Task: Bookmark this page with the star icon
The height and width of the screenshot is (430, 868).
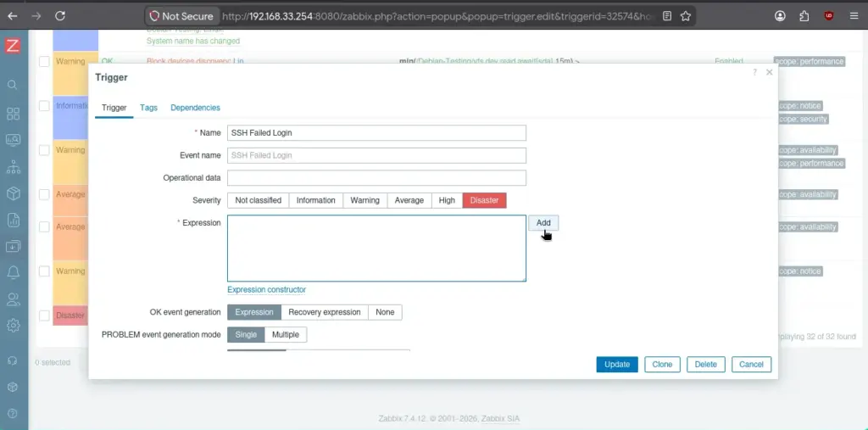Action: 685,16
